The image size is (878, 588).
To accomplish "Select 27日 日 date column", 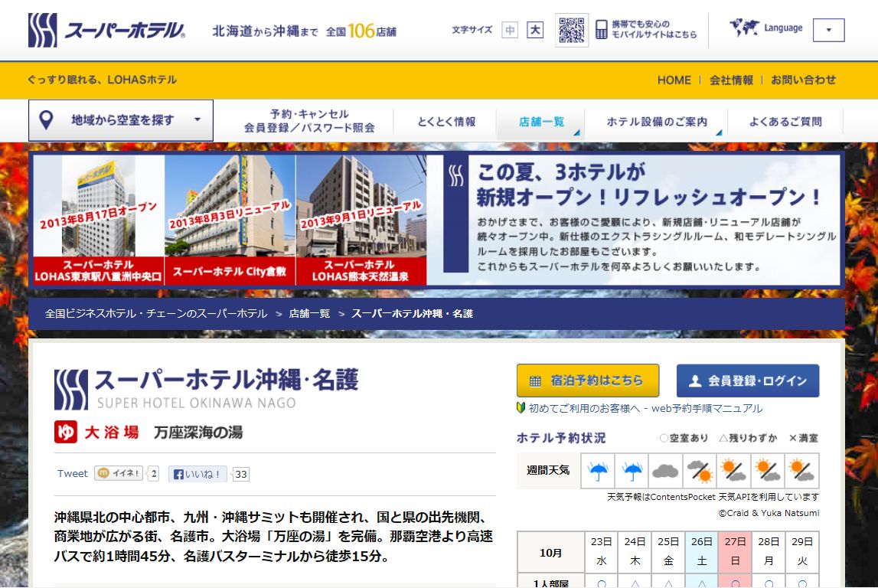I will pyautogui.click(x=735, y=551).
